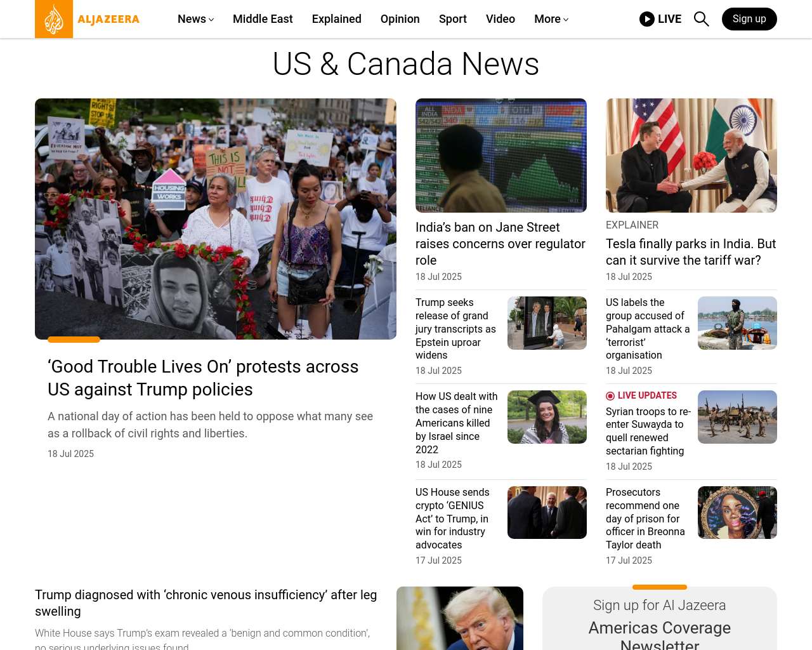Click 'A national day of action' summary text
This screenshot has height=650, width=812.
(210, 425)
